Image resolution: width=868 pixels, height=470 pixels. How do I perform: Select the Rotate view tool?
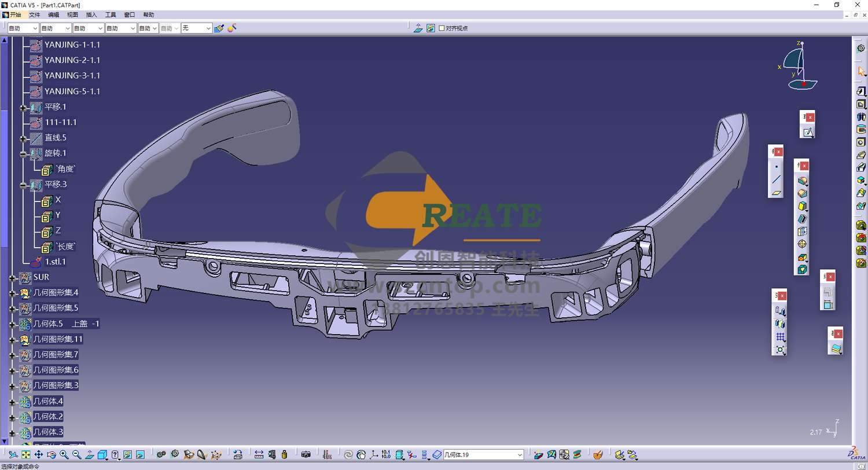click(x=52, y=455)
